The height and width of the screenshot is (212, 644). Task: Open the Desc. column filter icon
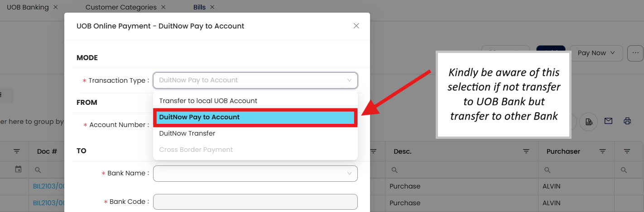pos(526,151)
